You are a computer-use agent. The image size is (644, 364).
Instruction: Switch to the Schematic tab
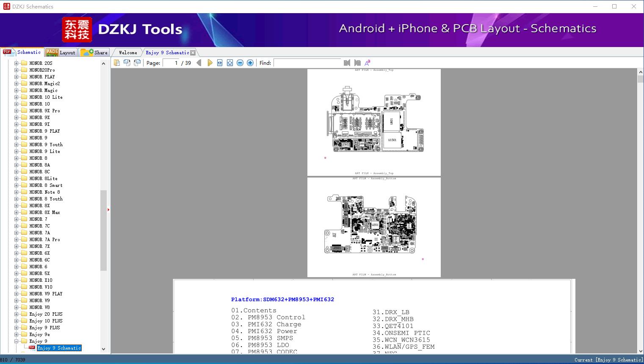click(22, 52)
